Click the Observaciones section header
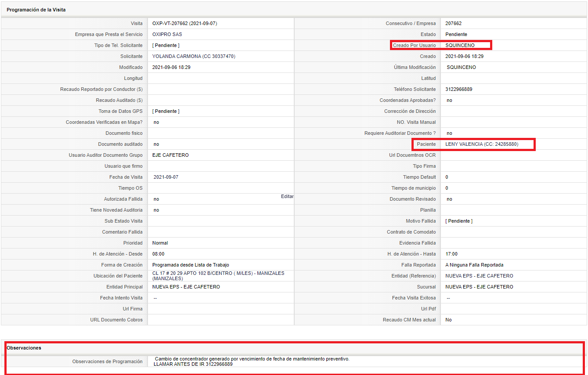The image size is (588, 375). [24, 348]
